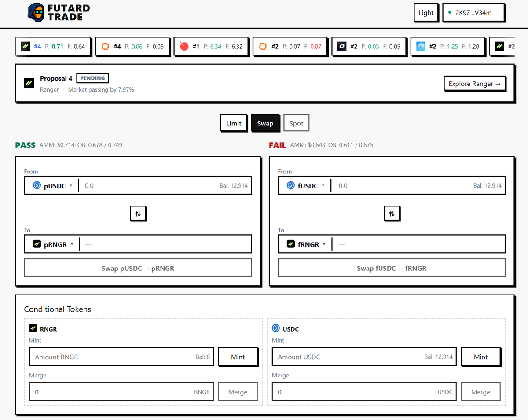Select the orange ring #2 proposal with F: 0.07
Viewport: 528px width, 420px height.
[x=290, y=46]
